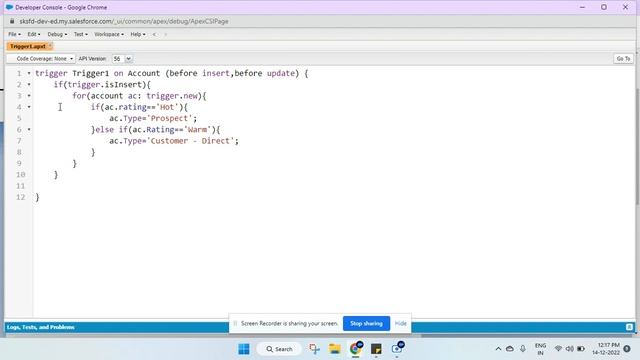This screenshot has height=360, width=640.
Task: Click the update keyword on line 1
Action: pos(281,73)
